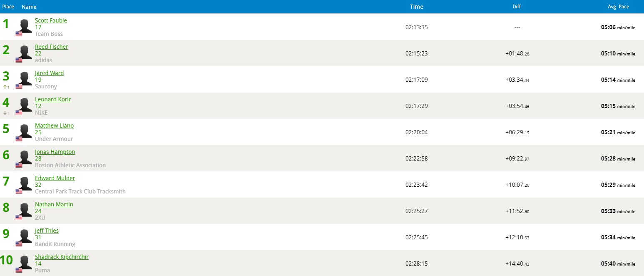
Task: Open Jeff Thies' athlete page link
Action: [47, 231]
